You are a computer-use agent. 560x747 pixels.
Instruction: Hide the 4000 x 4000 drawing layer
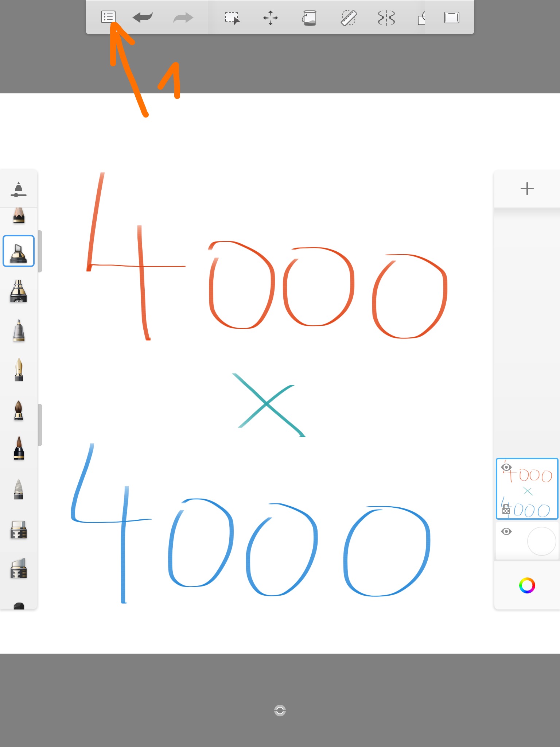(x=506, y=467)
